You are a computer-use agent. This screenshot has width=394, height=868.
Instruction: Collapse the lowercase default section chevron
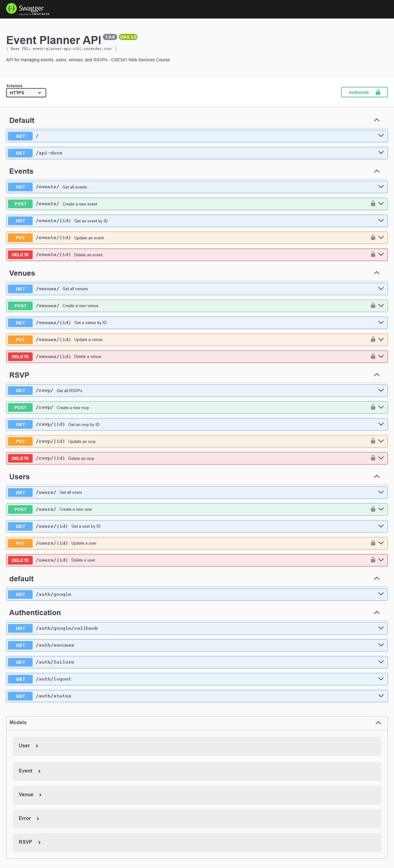tap(377, 578)
